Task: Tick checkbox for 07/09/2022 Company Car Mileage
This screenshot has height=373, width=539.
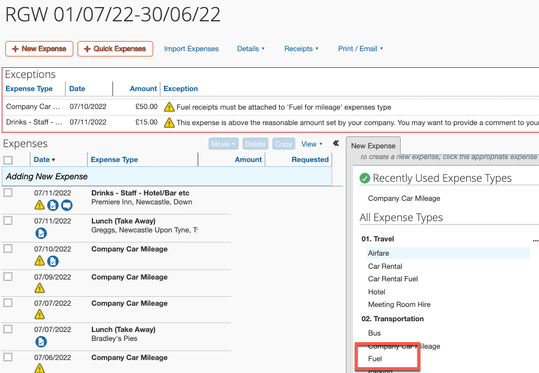Action: coord(8,276)
